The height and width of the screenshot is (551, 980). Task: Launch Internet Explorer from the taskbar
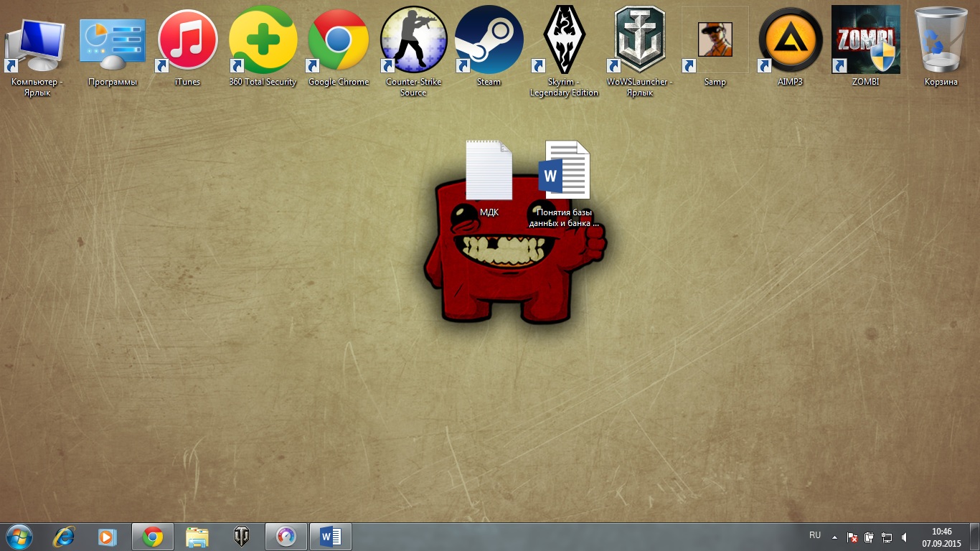[65, 536]
